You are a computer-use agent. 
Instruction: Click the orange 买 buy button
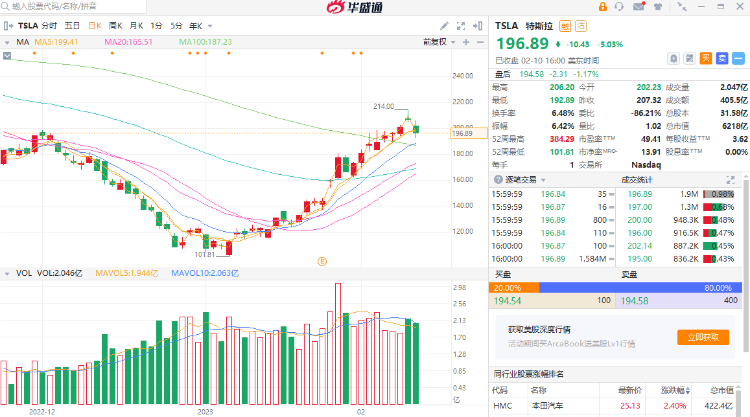[706, 59]
